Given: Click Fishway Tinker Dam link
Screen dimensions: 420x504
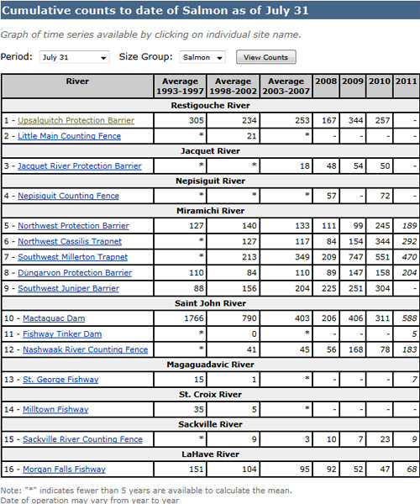Looking at the screenshot, I should [62, 334].
